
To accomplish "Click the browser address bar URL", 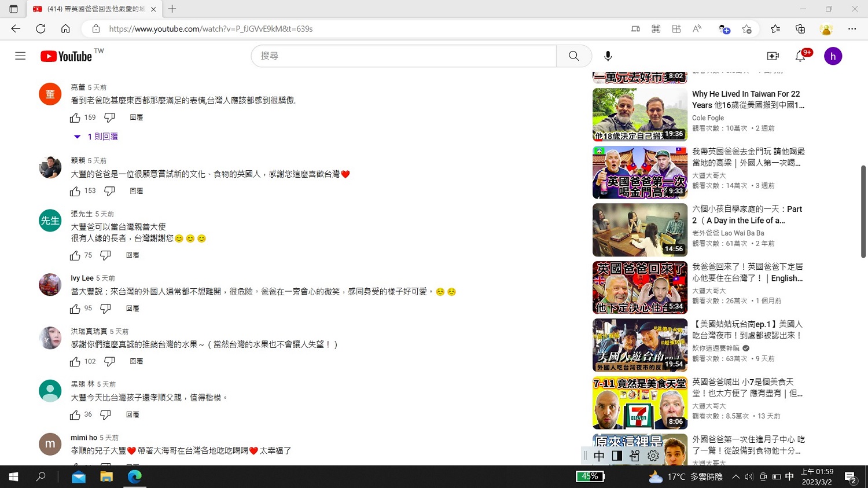I will click(x=211, y=29).
